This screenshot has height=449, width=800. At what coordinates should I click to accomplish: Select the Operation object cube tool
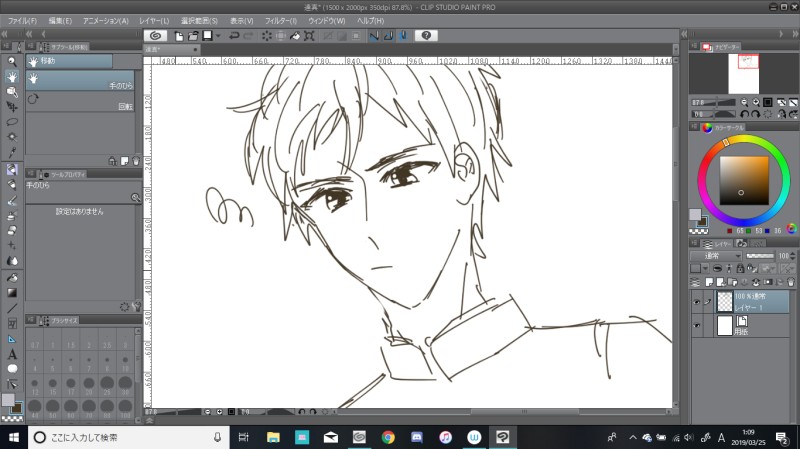(12, 92)
